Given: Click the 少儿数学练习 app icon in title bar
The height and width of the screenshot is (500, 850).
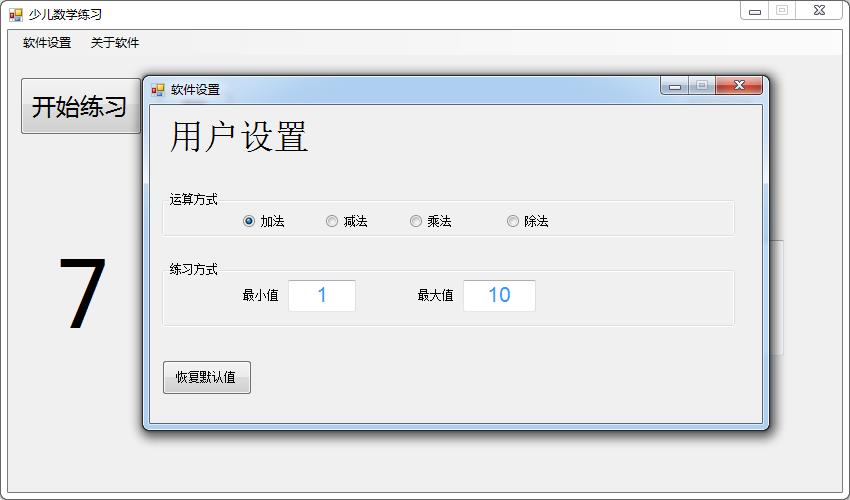Looking at the screenshot, I should point(15,15).
